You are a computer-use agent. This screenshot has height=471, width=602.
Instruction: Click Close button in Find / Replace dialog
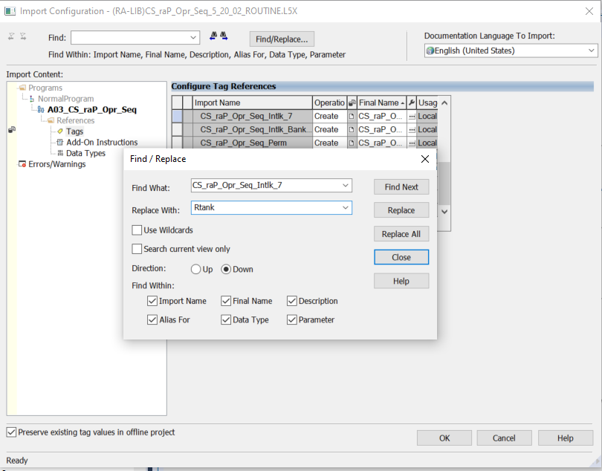(x=401, y=257)
